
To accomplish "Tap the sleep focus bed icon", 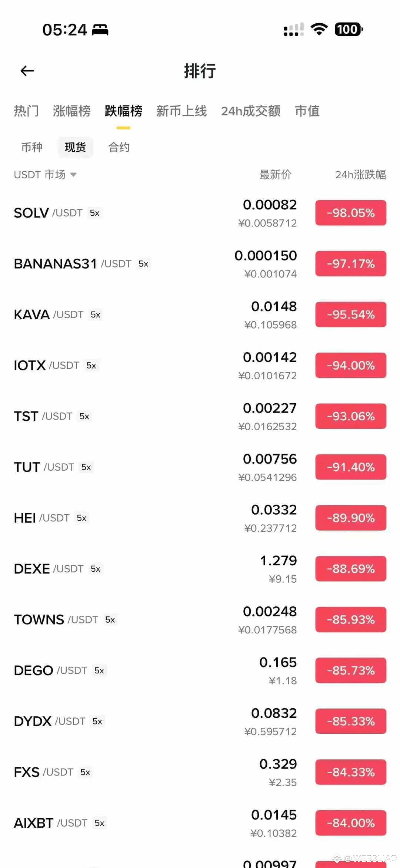I will coord(100,30).
